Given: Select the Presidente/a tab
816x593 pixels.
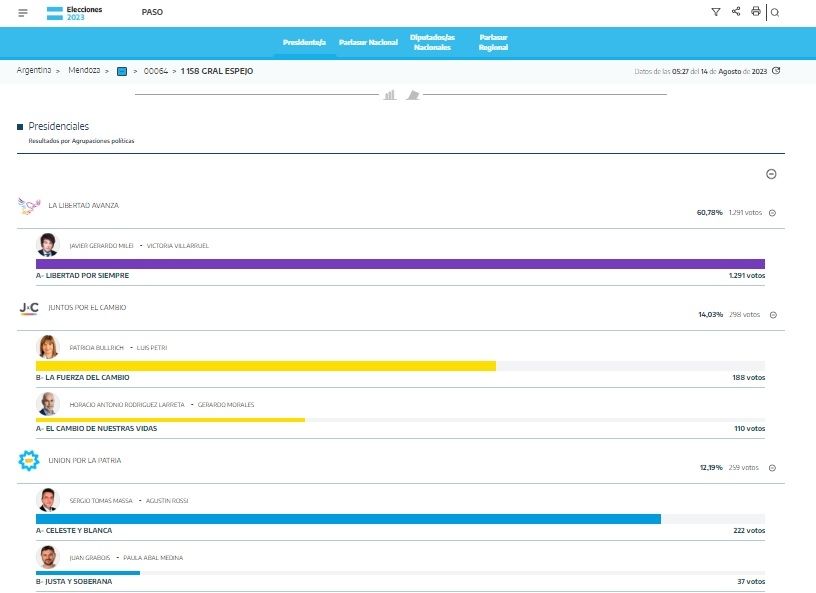Looking at the screenshot, I should click(x=305, y=42).
